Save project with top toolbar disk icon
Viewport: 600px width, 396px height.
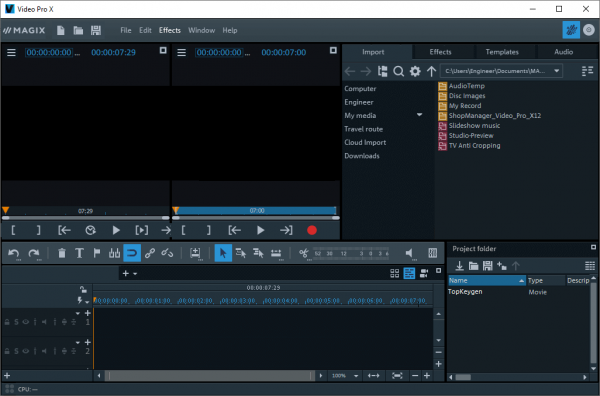(96, 30)
